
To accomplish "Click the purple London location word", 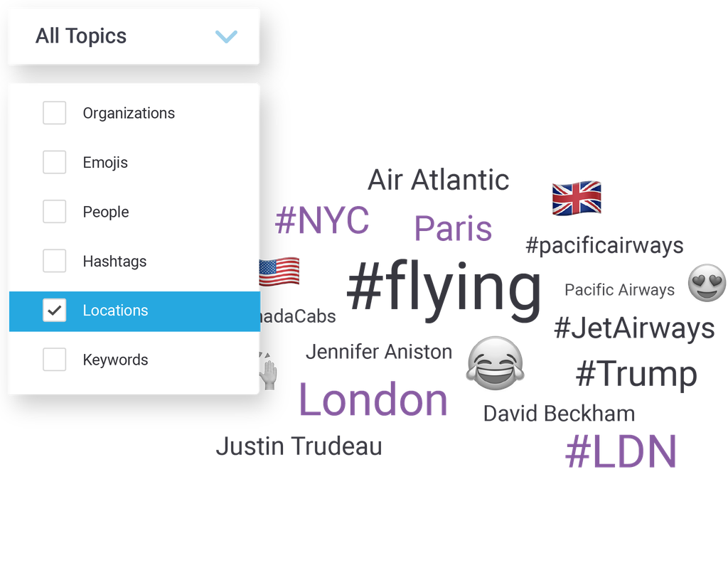I will tap(373, 399).
